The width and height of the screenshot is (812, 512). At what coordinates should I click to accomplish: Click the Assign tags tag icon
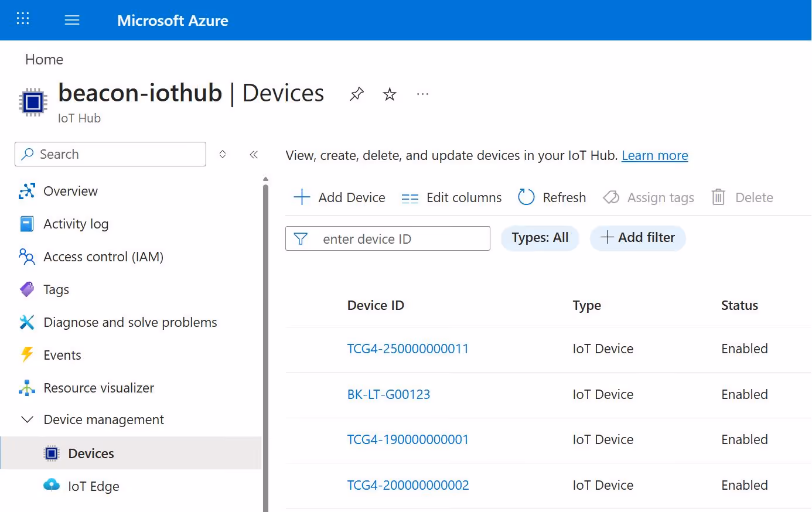tap(611, 197)
